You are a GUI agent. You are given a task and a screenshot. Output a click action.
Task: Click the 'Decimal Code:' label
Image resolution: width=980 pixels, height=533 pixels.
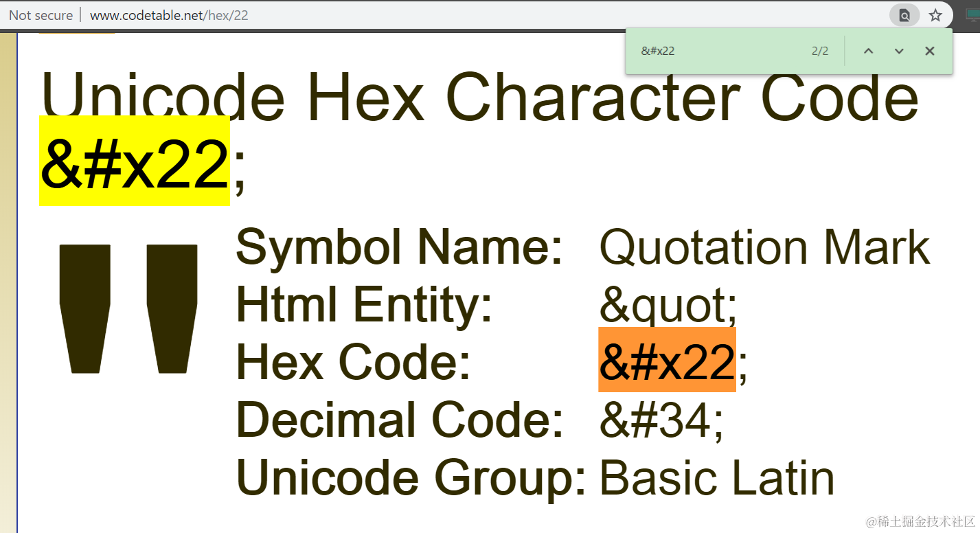pos(400,420)
